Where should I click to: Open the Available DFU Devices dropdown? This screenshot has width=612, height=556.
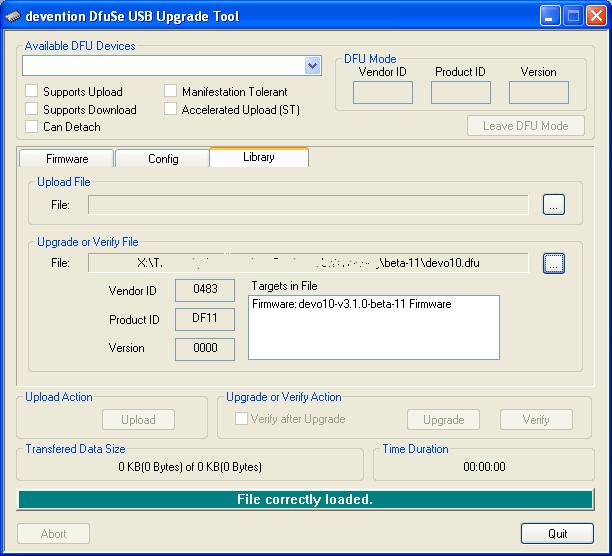[312, 66]
